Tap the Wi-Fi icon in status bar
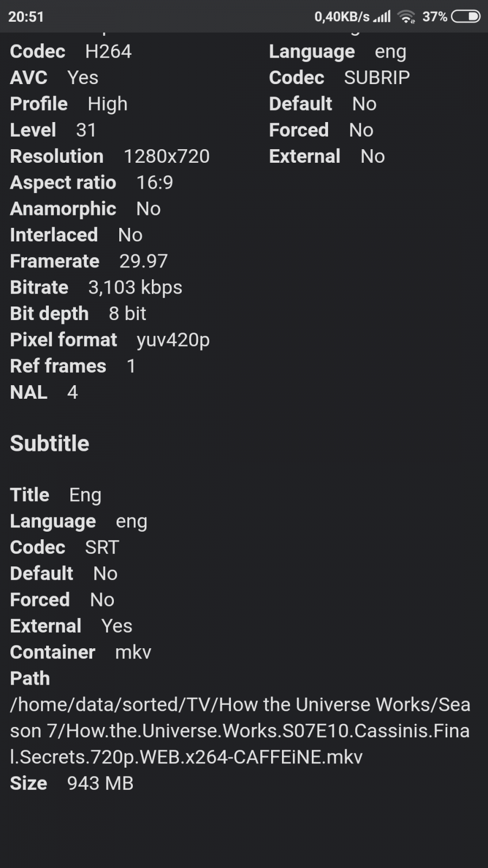 (x=406, y=17)
